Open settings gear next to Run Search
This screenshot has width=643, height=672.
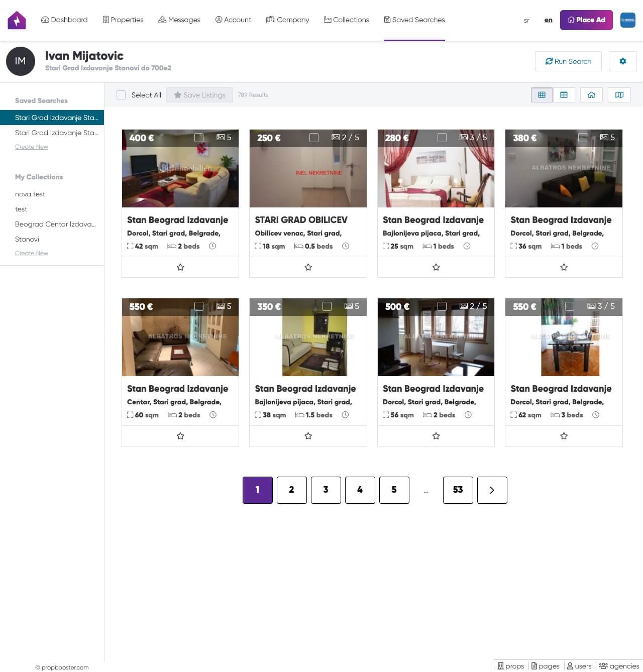tap(622, 61)
